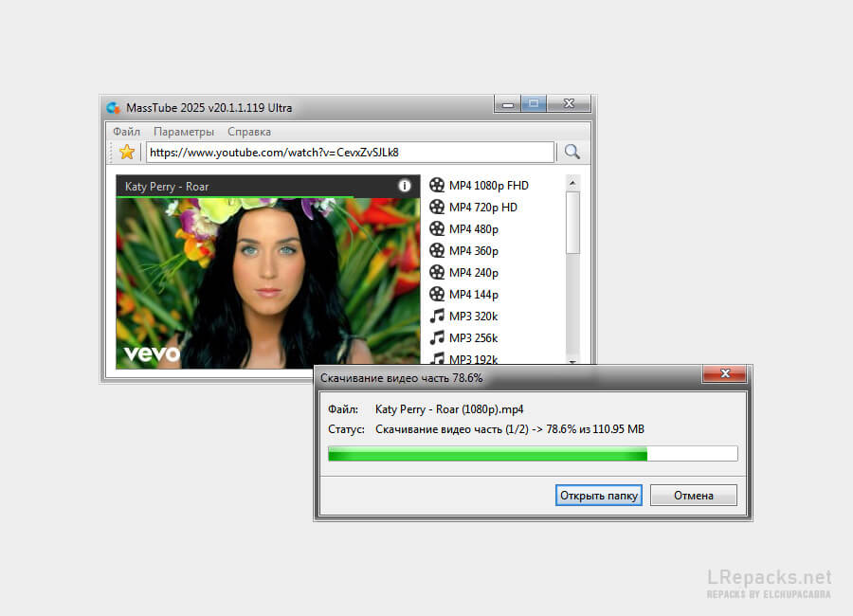Click music note icon for MP3 256k

(437, 337)
